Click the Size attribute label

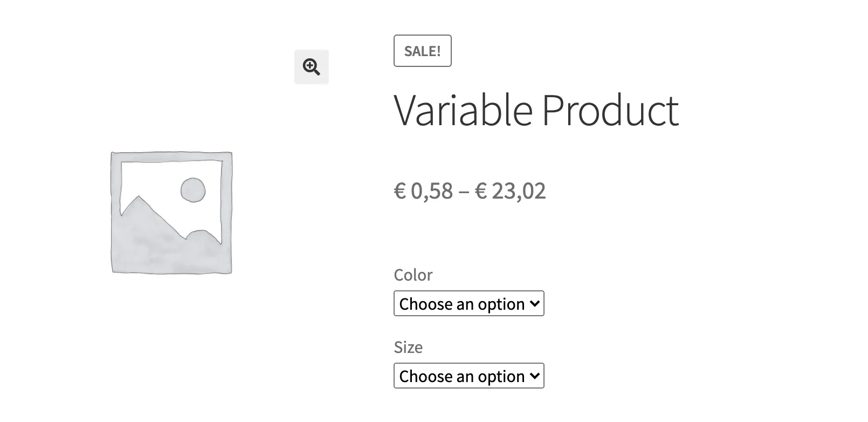408,348
